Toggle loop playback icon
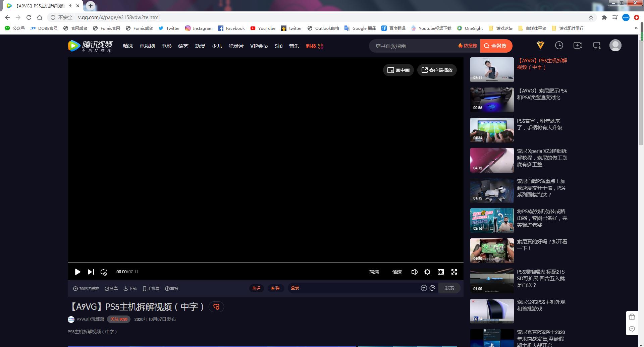 tap(104, 272)
